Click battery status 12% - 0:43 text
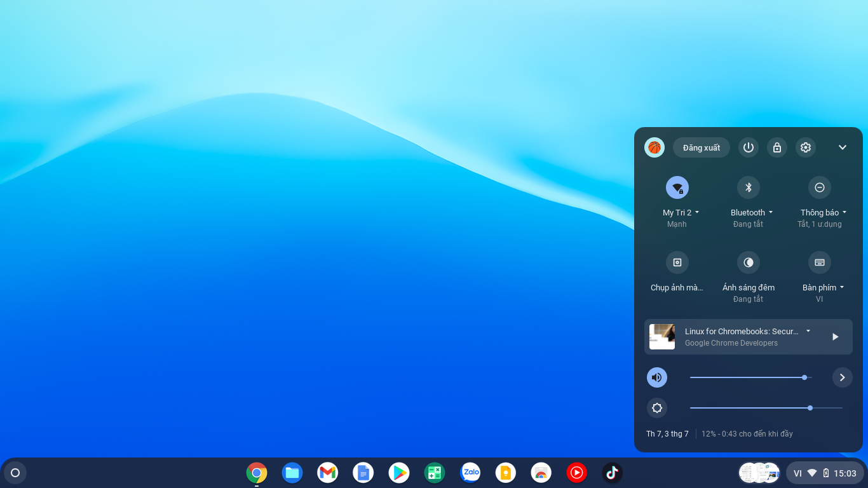Viewport: 868px width, 488px height. pos(747,434)
